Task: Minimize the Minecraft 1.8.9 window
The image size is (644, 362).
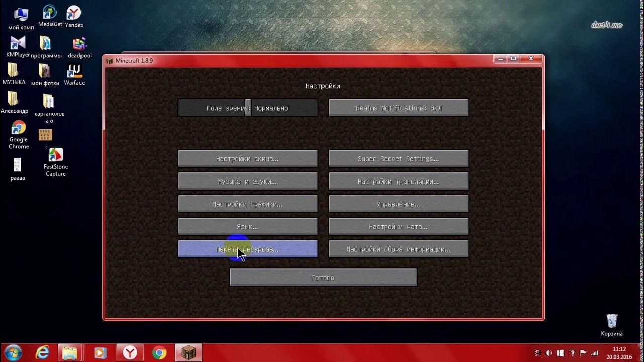Action: (501, 59)
